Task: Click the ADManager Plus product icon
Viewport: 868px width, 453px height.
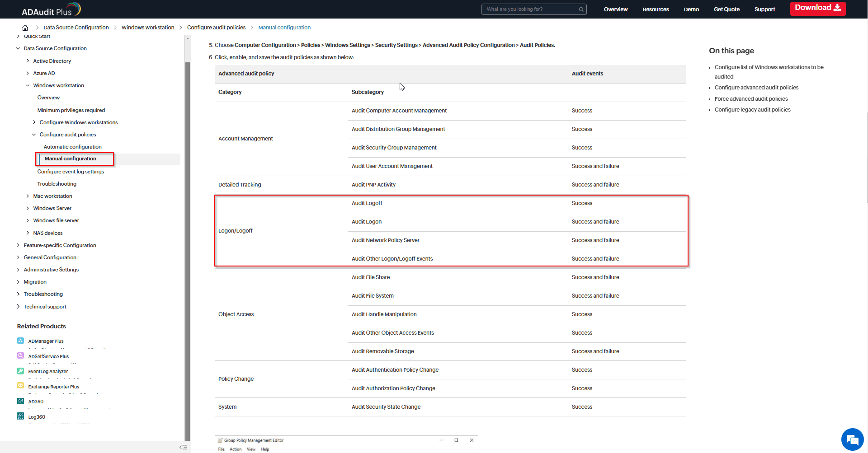Action: click(20, 341)
